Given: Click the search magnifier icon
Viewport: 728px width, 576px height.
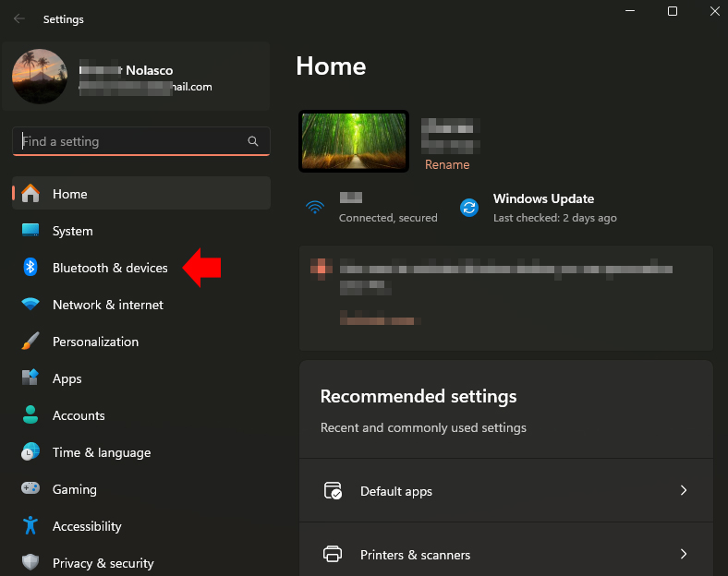Looking at the screenshot, I should [253, 141].
